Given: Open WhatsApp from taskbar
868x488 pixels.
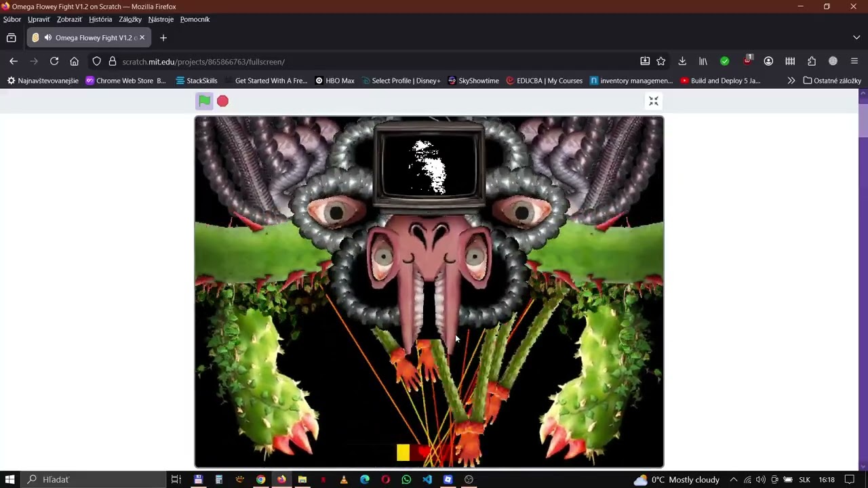Looking at the screenshot, I should pos(406,479).
